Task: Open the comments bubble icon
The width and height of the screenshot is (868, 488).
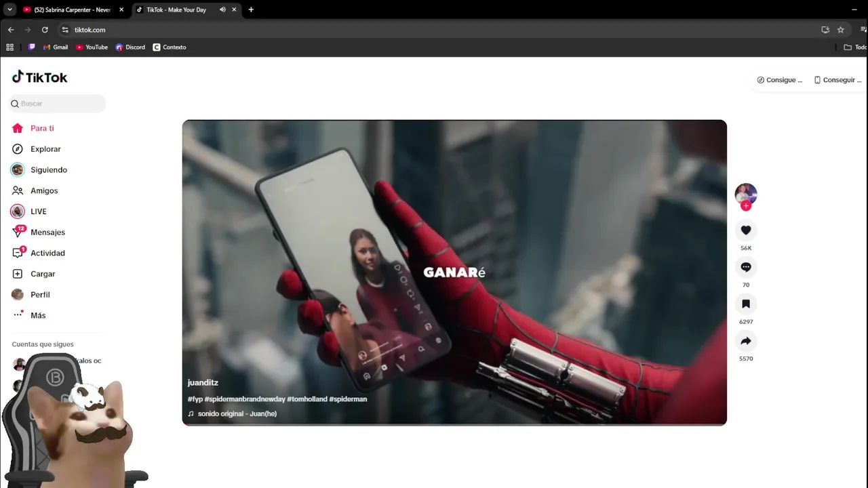Action: tap(746, 267)
